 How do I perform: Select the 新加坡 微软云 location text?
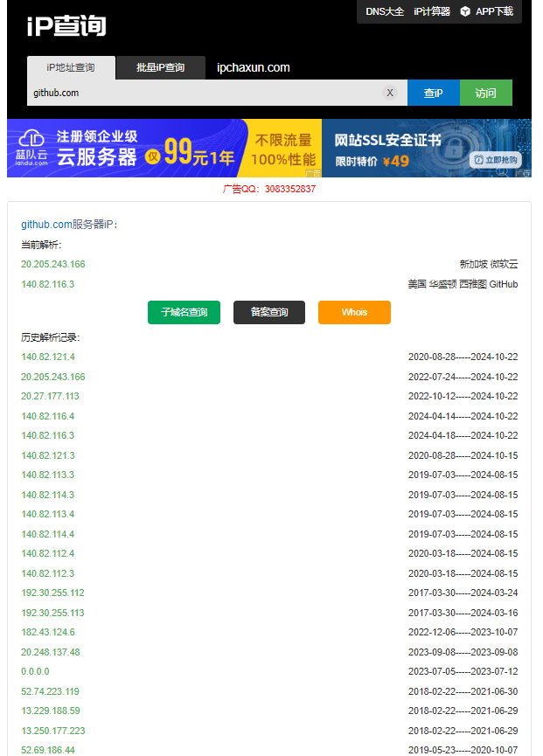[489, 264]
